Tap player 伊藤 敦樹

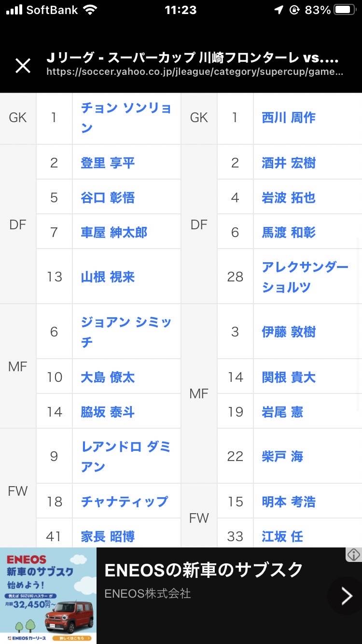click(x=289, y=332)
